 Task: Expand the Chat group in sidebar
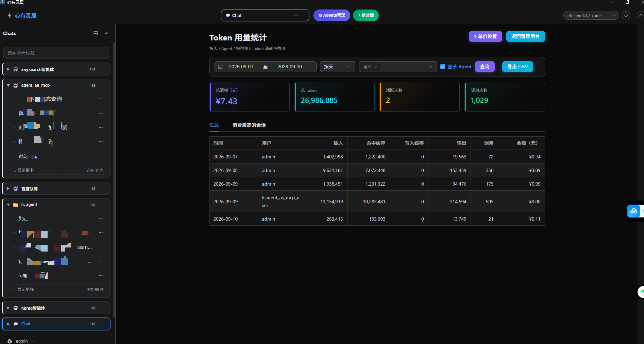coord(8,324)
